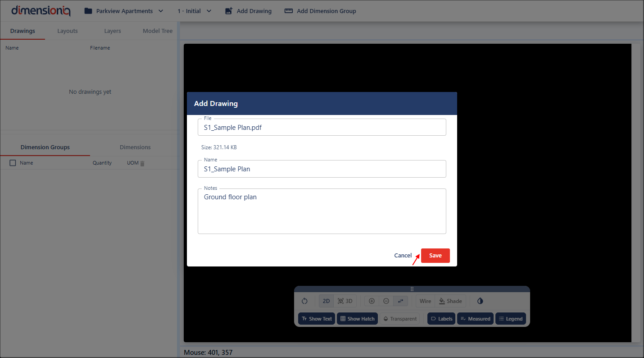Cancel the Add Drawing dialog
This screenshot has height=358, width=644.
[403, 256]
